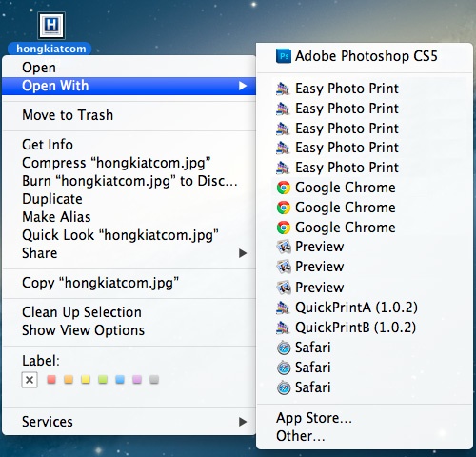This screenshot has width=476, height=457.
Task: Remove label with the X button
Action: pos(30,380)
